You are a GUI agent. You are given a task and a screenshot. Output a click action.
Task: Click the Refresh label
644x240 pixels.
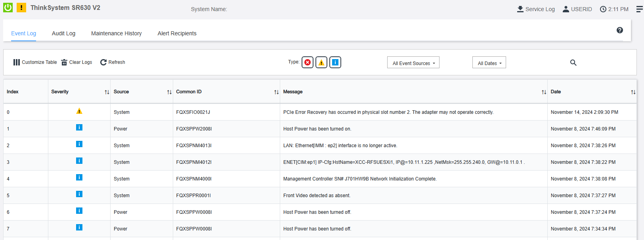117,62
